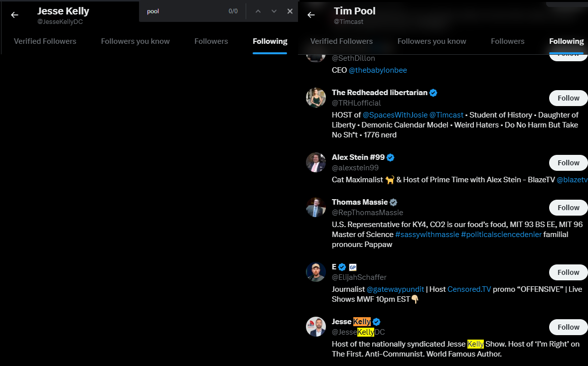This screenshot has width=588, height=366.
Task: Click verified badge beside Alex Stein #99
Action: (390, 157)
